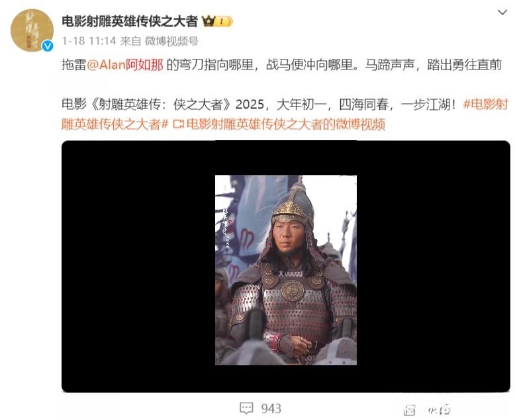Viewport: 515px width, 420px height.
Task: Open the 射雕英雄传 account avatar
Action: pyautogui.click(x=32, y=30)
